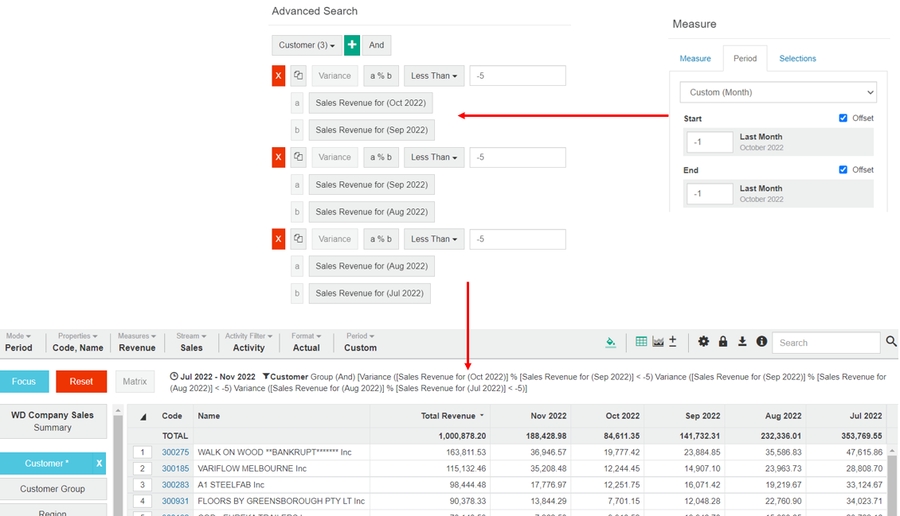Image resolution: width=900 pixels, height=516 pixels.
Task: Switch to the Selections tab
Action: pyautogui.click(x=797, y=59)
